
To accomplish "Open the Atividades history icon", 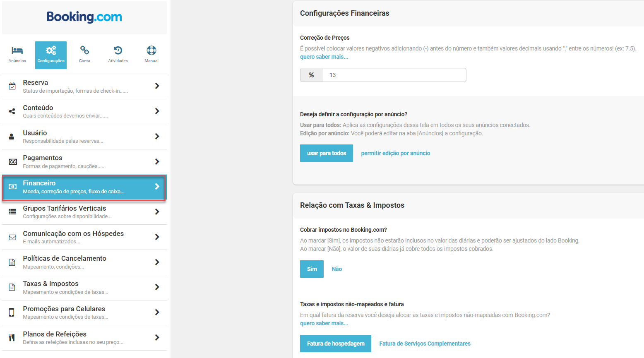I will (118, 50).
